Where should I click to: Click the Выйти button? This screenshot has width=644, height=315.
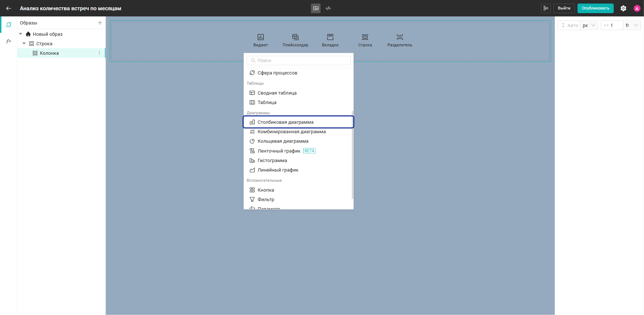point(564,8)
